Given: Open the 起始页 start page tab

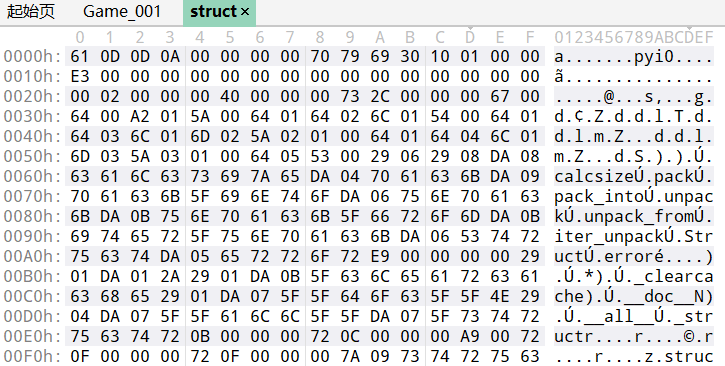Looking at the screenshot, I should pyautogui.click(x=31, y=12).
